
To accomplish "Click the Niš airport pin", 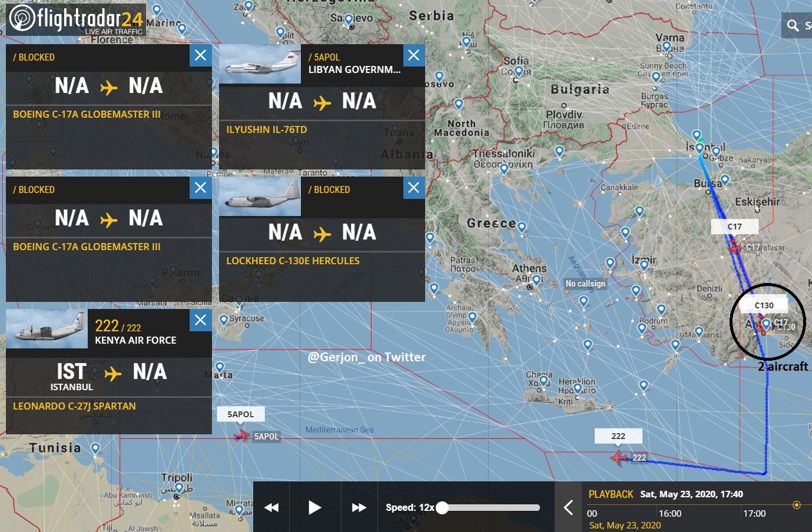I will [466, 42].
